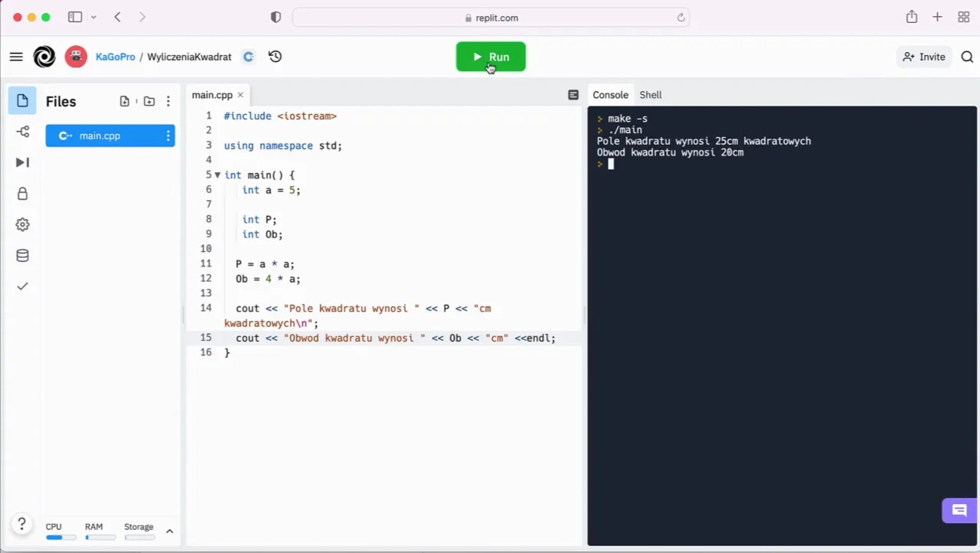
Task: Switch to the Shell tab
Action: pos(651,95)
